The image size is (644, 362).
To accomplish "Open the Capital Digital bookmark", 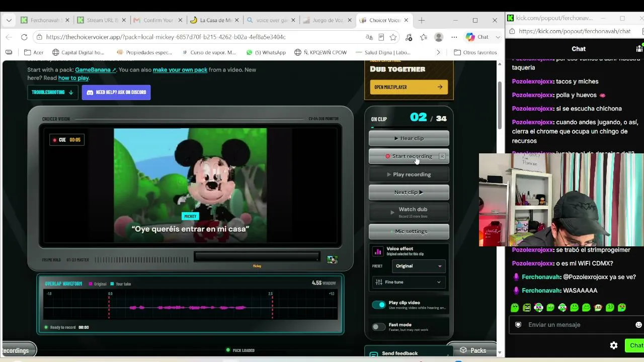I will (x=78, y=52).
